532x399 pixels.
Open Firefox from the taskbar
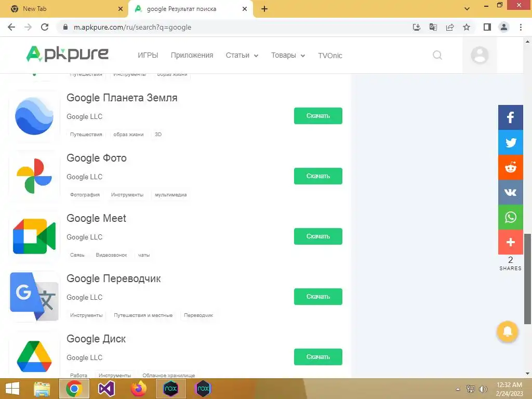coord(138,389)
